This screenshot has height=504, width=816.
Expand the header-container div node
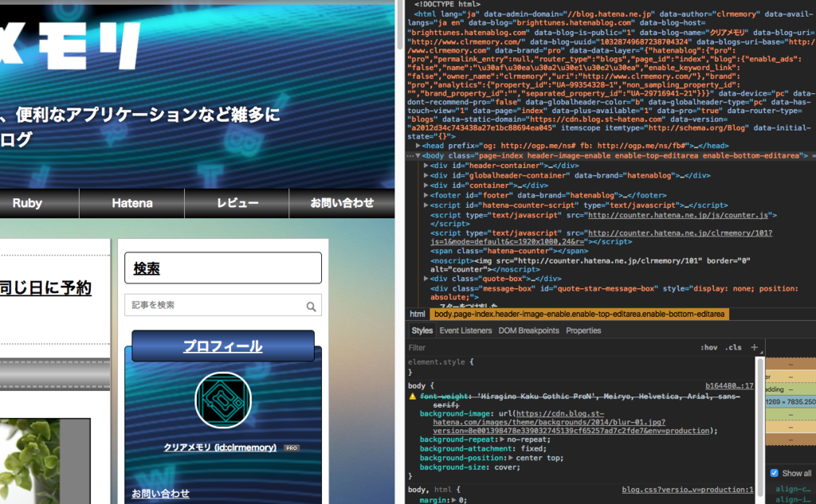426,166
